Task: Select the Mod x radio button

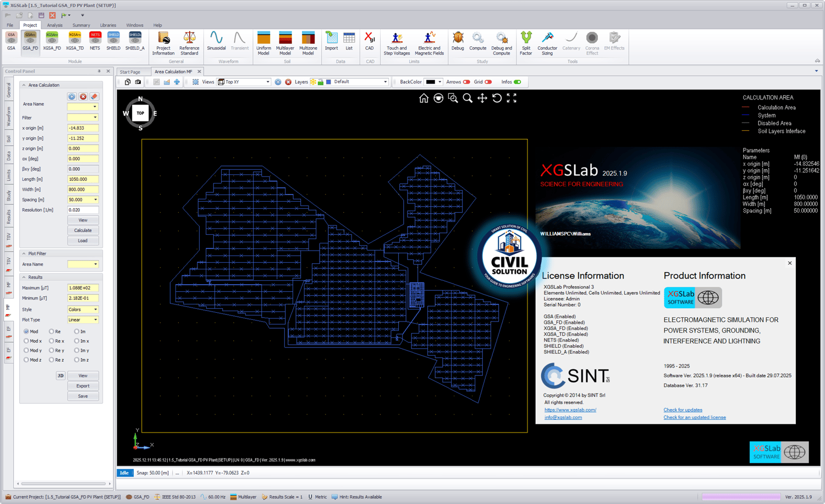Action: point(26,341)
